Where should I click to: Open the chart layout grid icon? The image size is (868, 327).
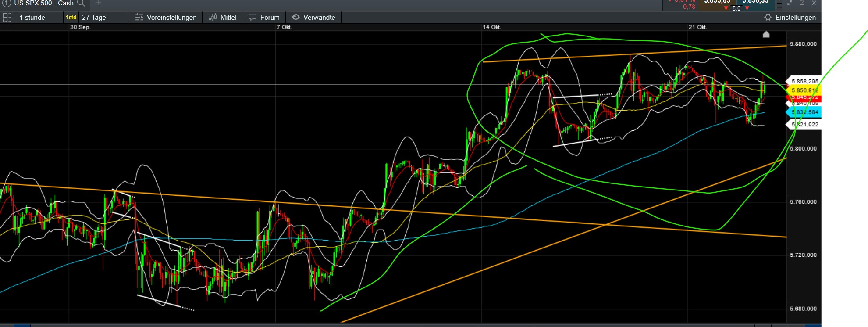(7, 18)
